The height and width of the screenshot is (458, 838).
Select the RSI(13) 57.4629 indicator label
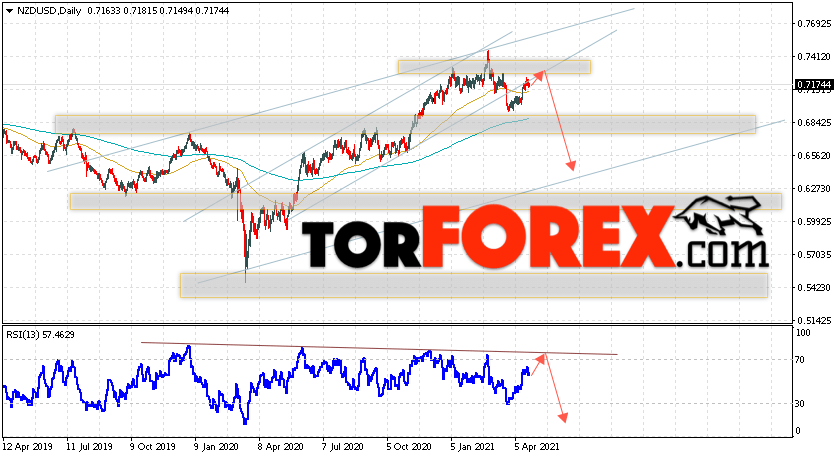(40, 335)
